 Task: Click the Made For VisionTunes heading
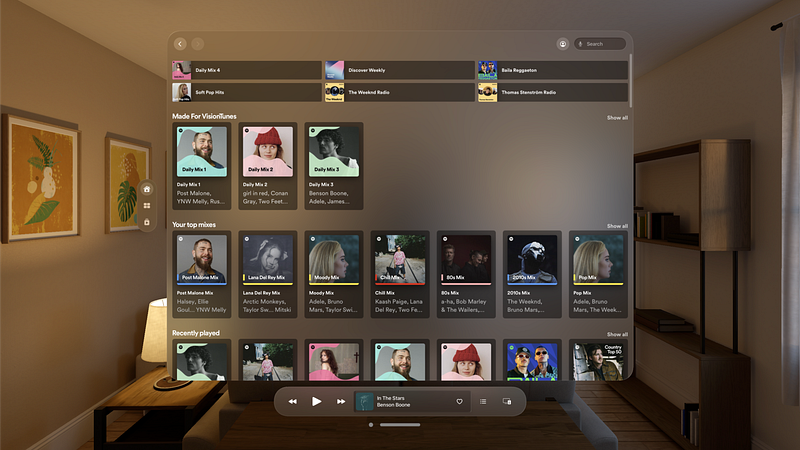(204, 116)
